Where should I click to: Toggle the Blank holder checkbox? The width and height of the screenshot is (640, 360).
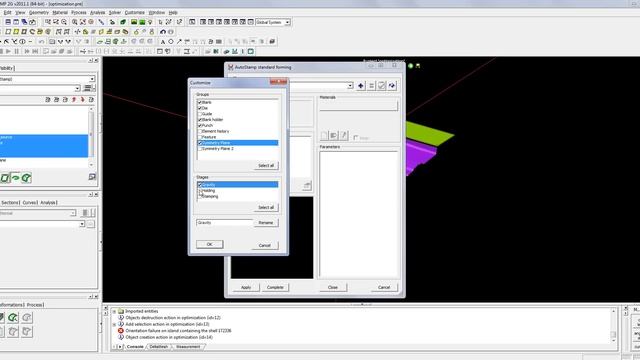pos(200,120)
